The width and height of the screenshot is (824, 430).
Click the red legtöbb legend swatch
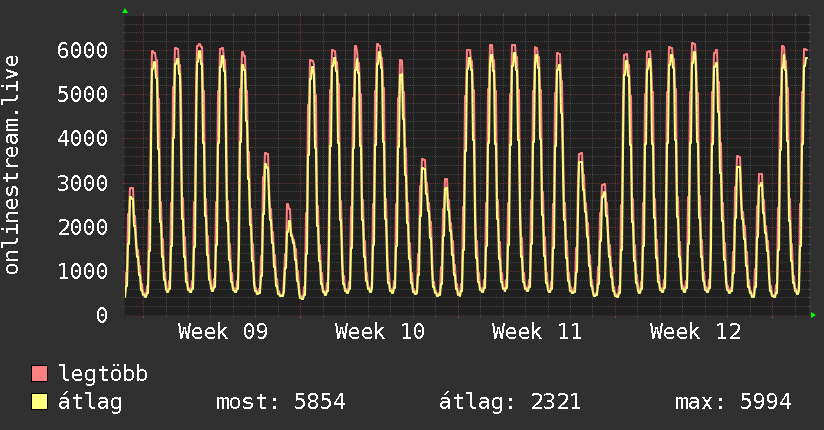click(40, 374)
